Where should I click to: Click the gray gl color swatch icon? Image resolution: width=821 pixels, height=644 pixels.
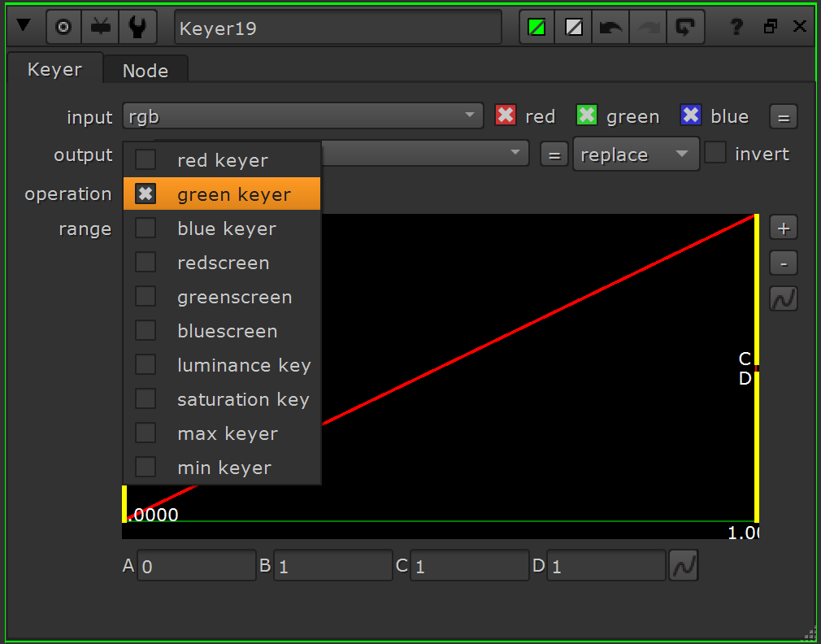coord(575,27)
